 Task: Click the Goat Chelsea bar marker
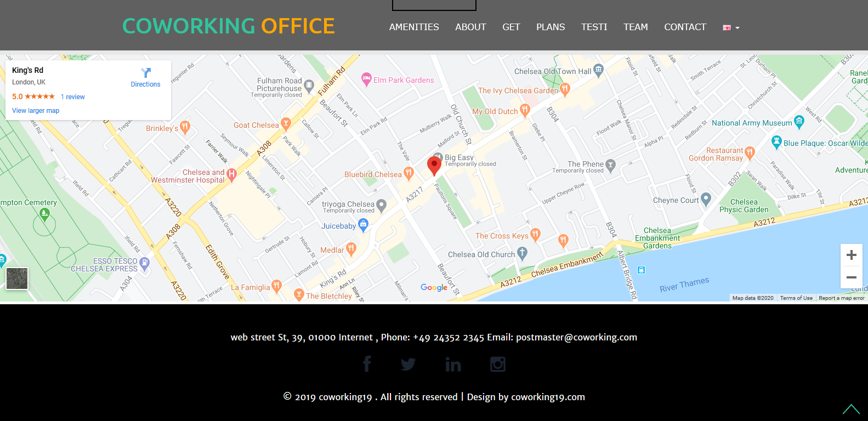286,124
